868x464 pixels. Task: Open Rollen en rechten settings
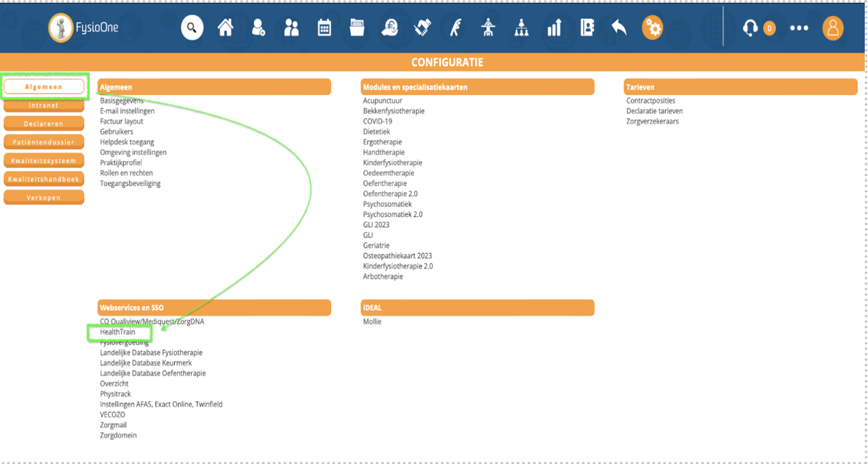tap(126, 173)
